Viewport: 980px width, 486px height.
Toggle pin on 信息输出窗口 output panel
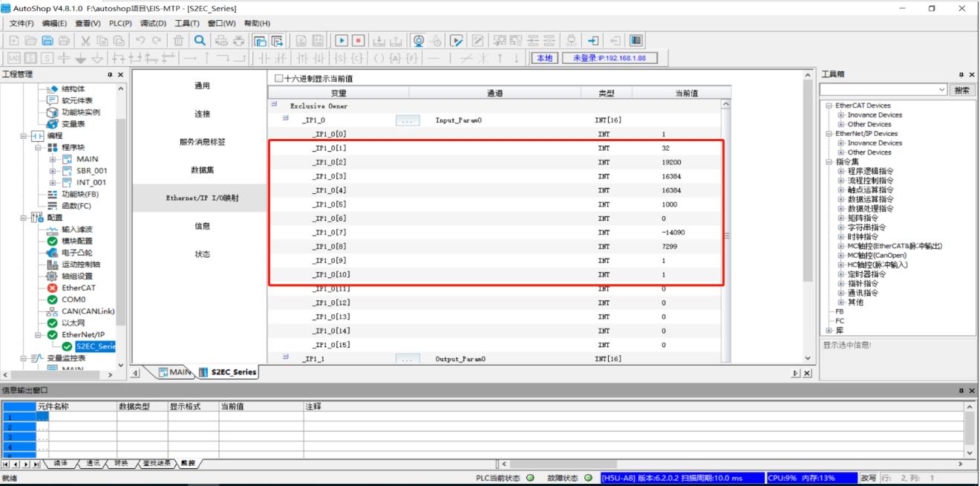point(961,390)
